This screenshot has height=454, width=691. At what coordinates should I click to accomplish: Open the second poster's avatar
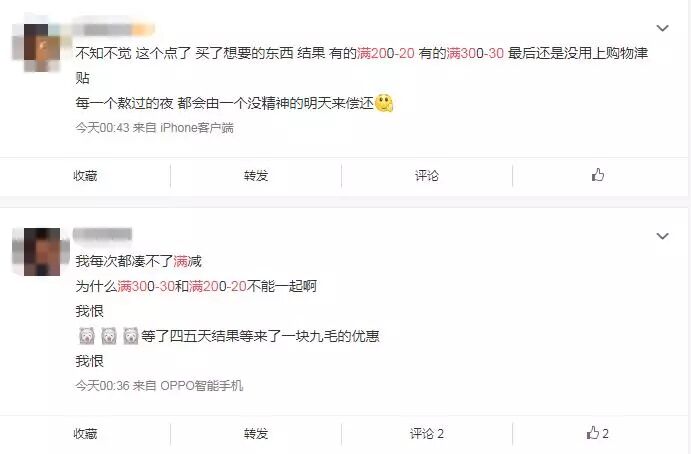pyautogui.click(x=42, y=252)
